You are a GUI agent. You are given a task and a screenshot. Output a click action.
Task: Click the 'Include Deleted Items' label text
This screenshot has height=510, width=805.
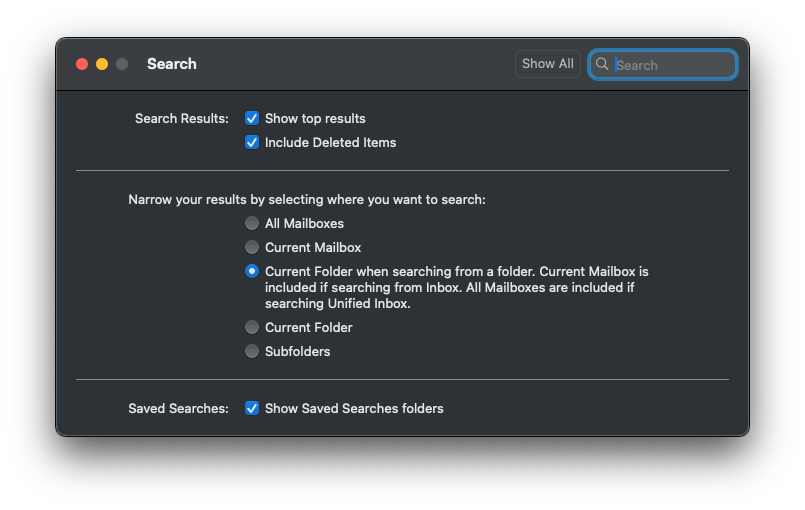tap(331, 142)
